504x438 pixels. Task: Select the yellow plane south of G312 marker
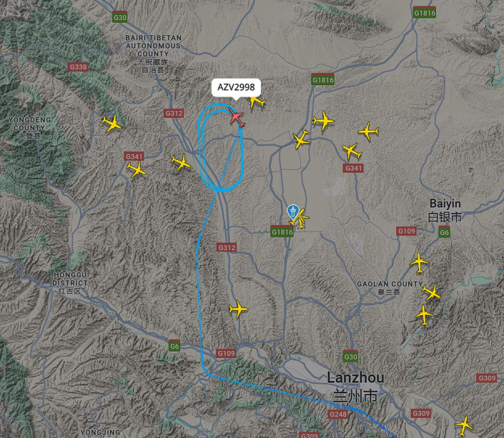click(238, 309)
